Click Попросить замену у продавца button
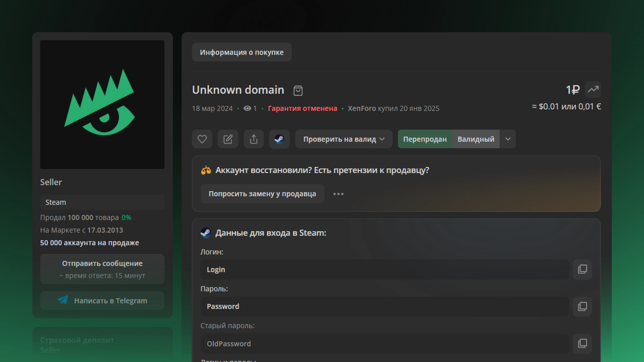Viewport: 644px width, 362px height. tap(262, 194)
